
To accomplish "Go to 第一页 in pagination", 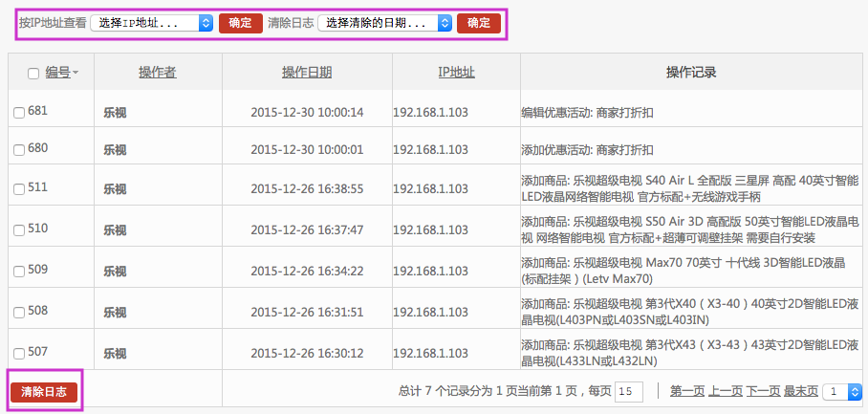I will tap(687, 391).
